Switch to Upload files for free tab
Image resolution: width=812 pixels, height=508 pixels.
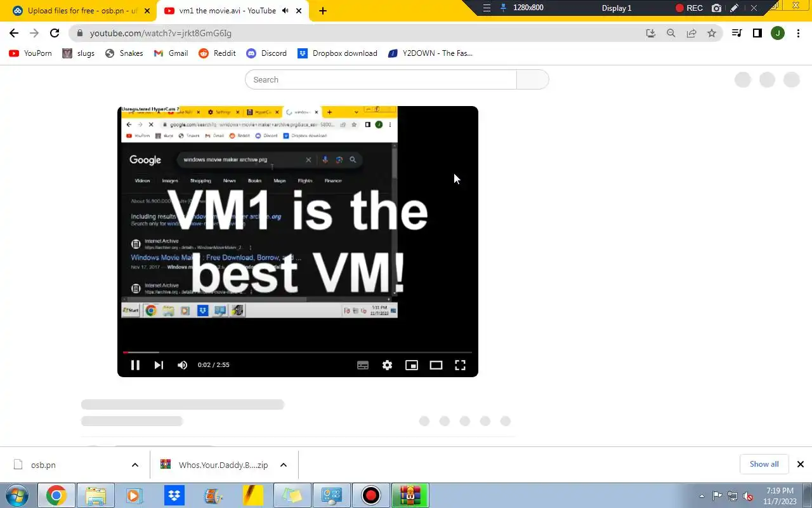(82, 11)
